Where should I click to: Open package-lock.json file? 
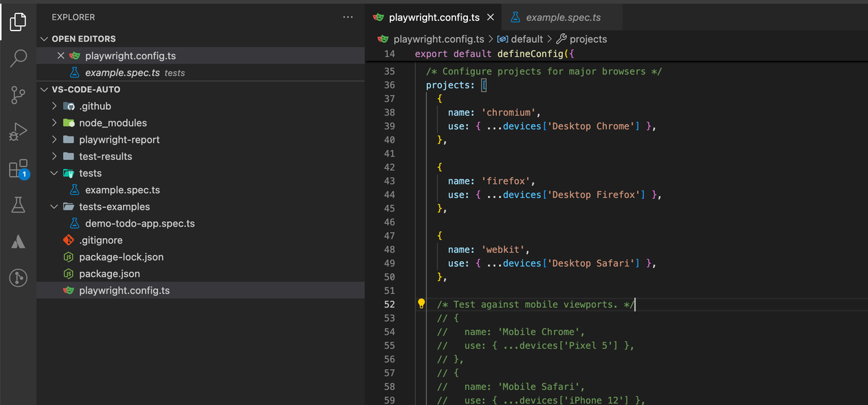click(x=201, y=257)
